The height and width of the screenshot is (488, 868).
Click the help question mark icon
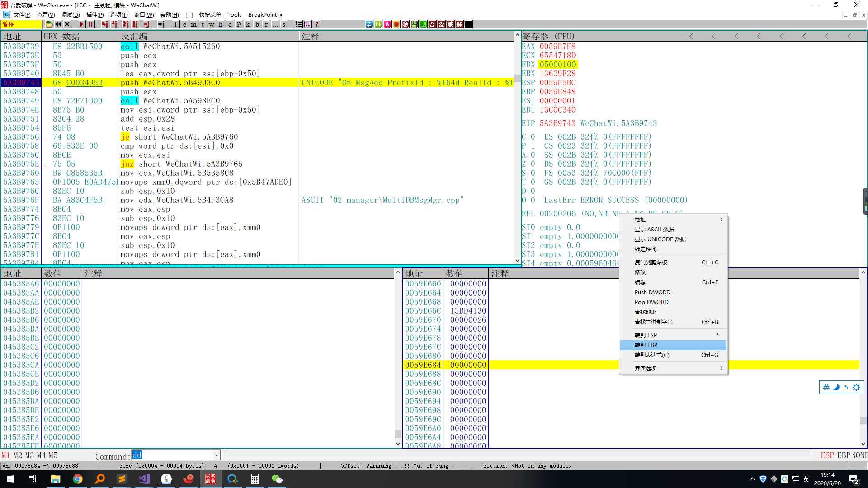click(x=317, y=24)
